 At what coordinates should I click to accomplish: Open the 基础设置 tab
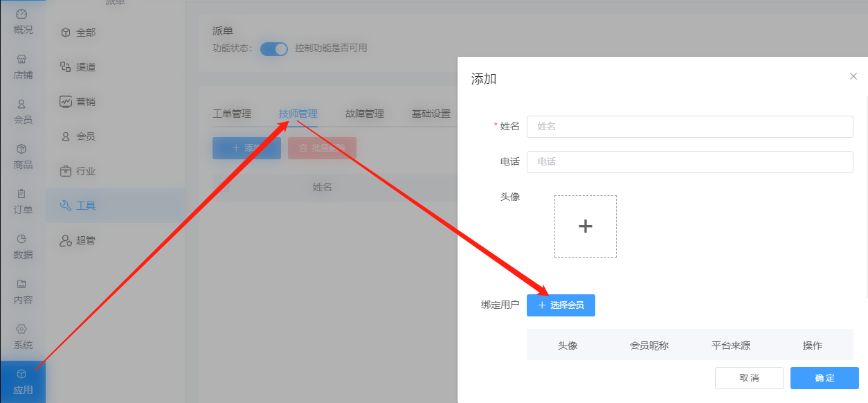pyautogui.click(x=430, y=113)
